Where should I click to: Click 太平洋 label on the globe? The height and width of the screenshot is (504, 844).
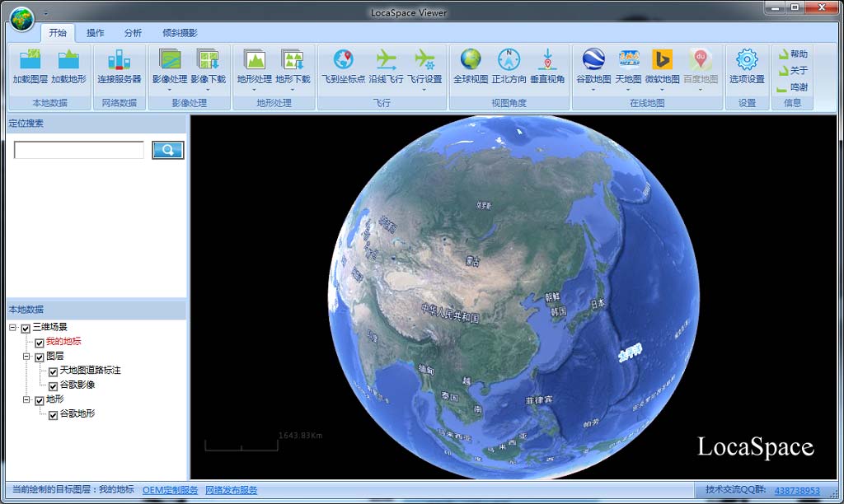[x=630, y=352]
